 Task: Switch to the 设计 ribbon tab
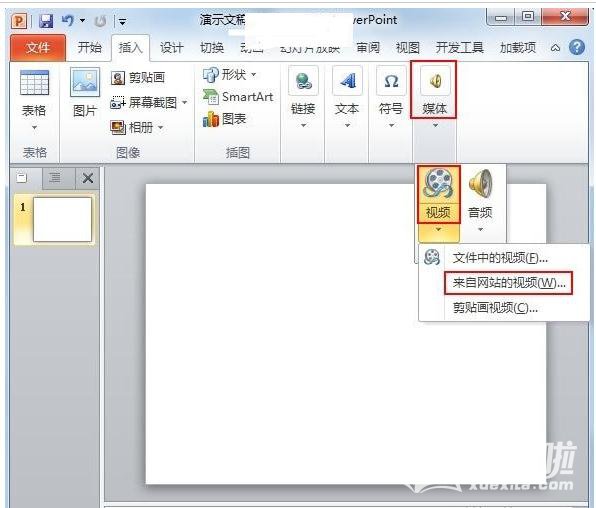pyautogui.click(x=172, y=48)
